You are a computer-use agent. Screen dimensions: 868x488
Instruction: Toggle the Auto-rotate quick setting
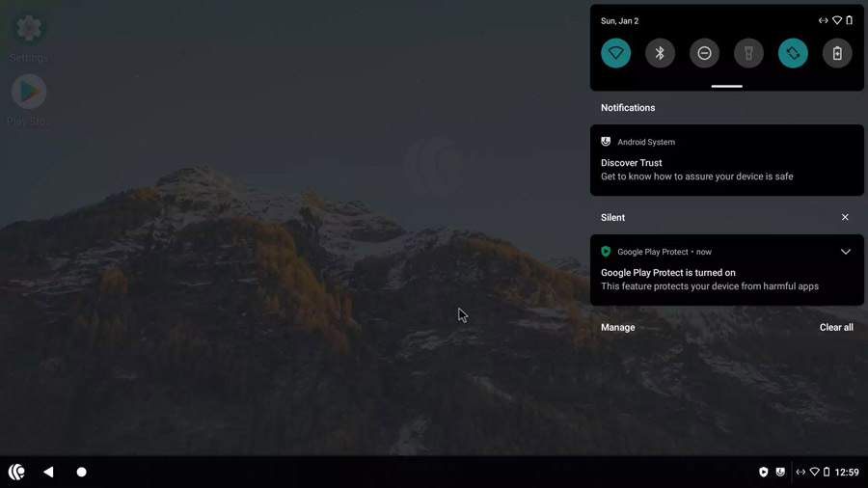click(x=793, y=53)
